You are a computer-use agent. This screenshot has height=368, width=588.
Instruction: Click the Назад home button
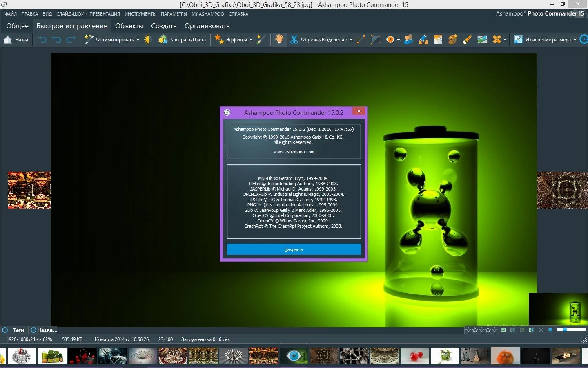[16, 40]
